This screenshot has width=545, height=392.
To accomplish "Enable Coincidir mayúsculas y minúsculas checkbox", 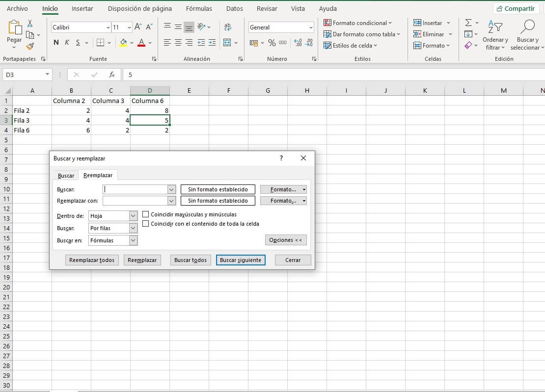I will (x=146, y=214).
